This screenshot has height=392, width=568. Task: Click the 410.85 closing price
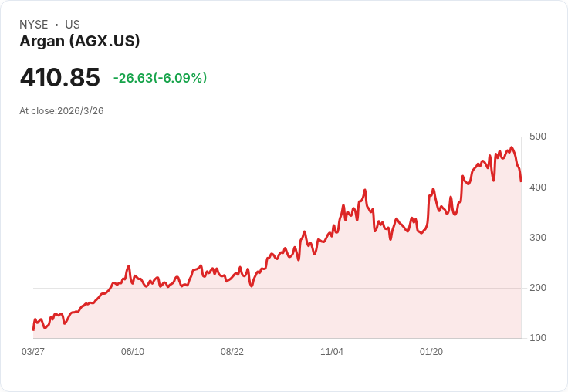[x=60, y=78]
